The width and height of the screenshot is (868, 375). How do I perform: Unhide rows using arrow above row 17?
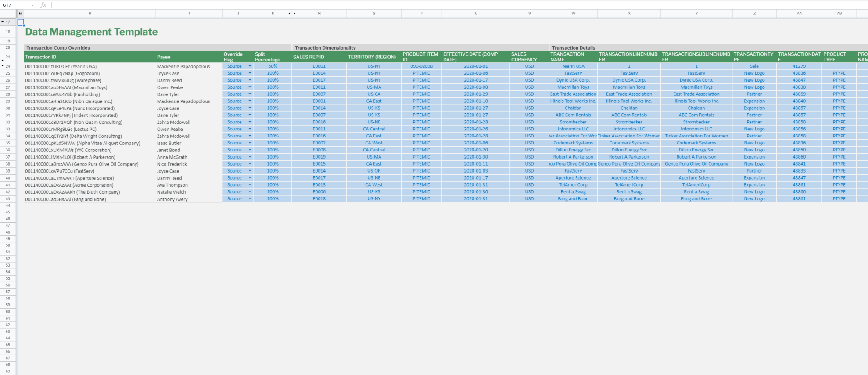pos(2,22)
